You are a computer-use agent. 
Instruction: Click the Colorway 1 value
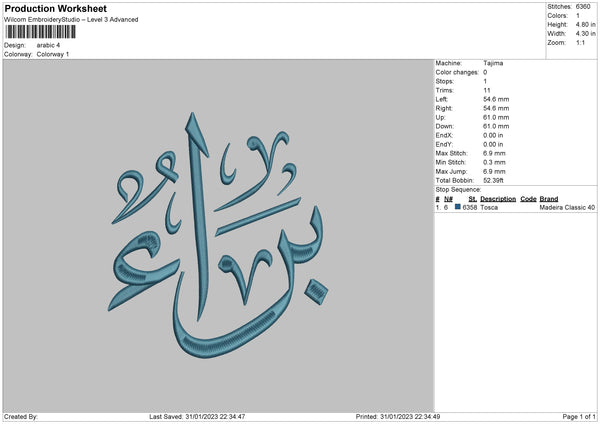(x=53, y=54)
